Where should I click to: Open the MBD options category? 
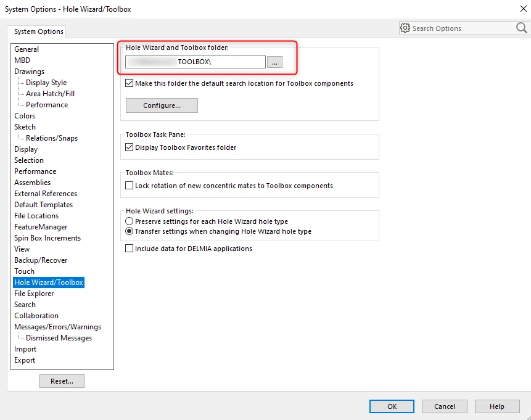point(22,60)
